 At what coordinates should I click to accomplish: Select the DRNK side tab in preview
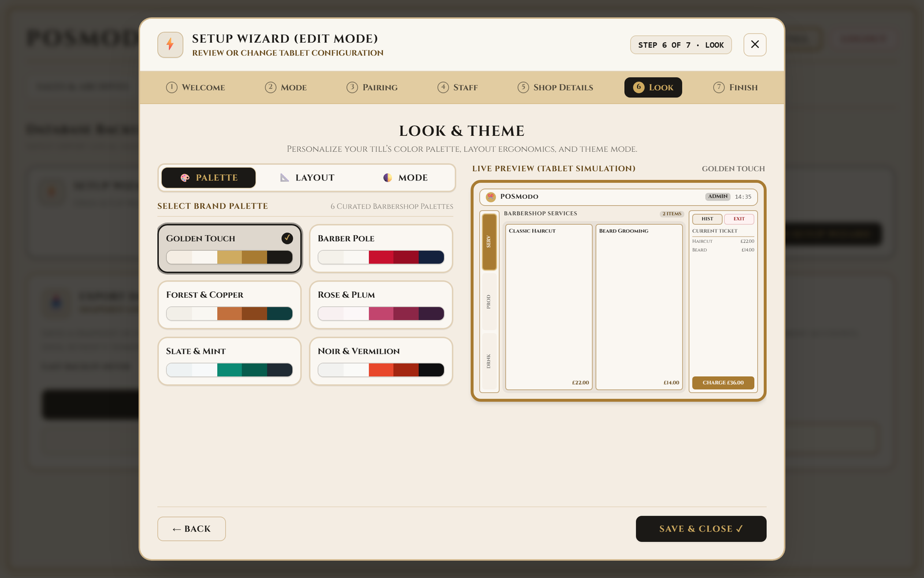pyautogui.click(x=489, y=361)
